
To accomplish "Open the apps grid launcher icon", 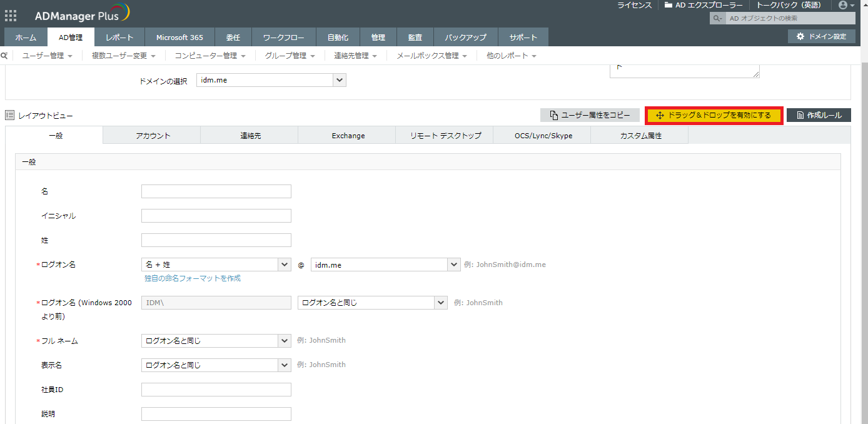I will [x=11, y=16].
